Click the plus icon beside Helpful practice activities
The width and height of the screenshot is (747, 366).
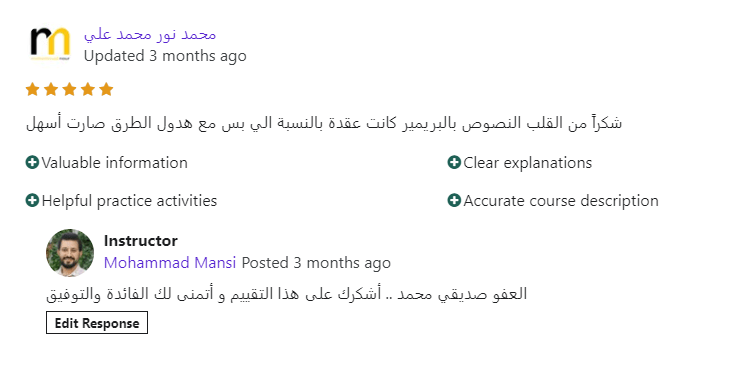32,201
